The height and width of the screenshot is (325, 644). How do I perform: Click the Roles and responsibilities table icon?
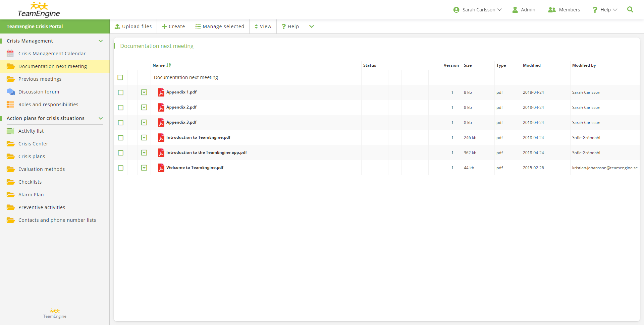coord(10,105)
